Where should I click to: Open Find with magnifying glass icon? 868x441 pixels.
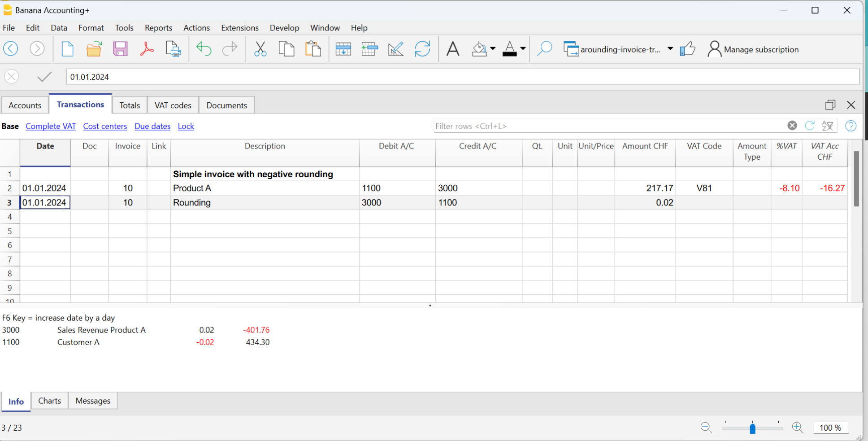[544, 49]
